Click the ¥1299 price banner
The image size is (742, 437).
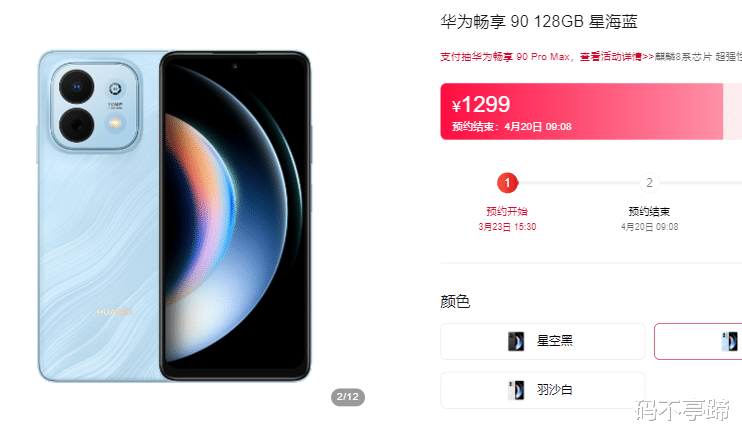[x=582, y=112]
